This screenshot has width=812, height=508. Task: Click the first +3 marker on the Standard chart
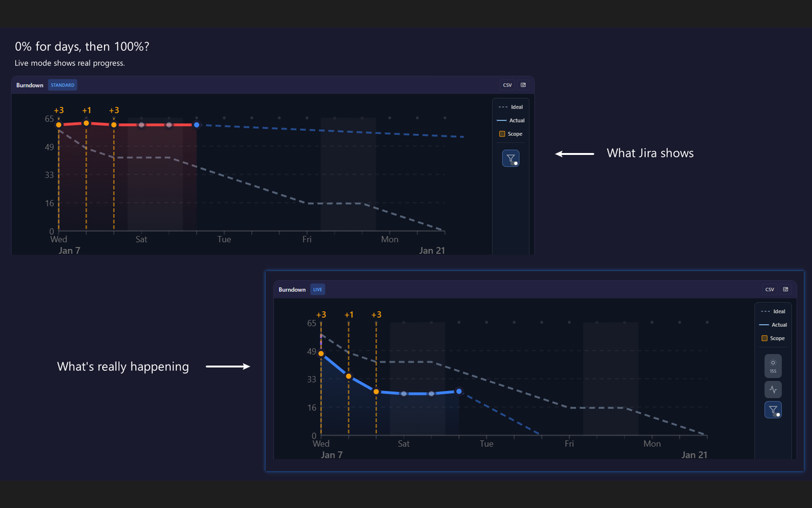(x=59, y=110)
